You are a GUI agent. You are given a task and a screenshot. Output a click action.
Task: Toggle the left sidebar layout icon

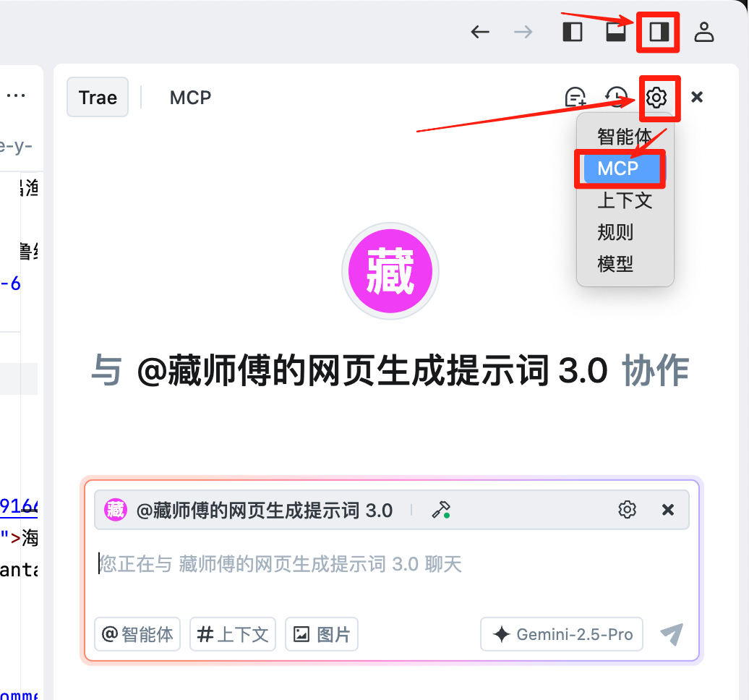coord(573,32)
